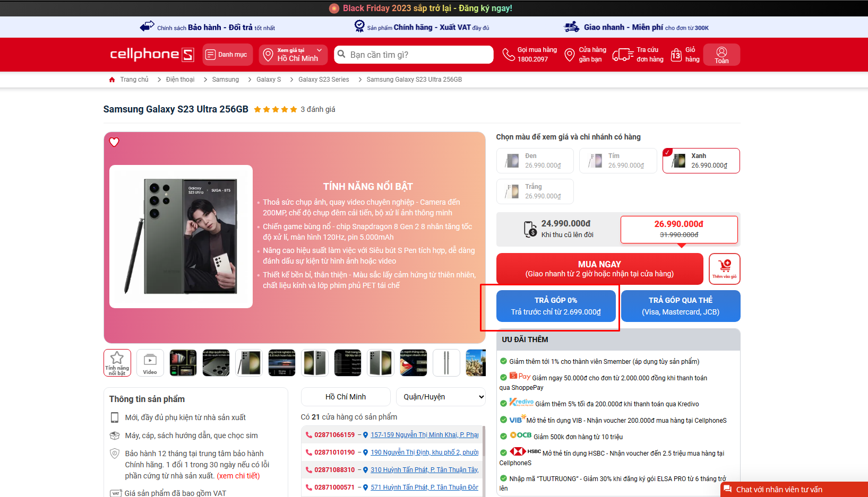Click the Trang chủ home icon

click(x=112, y=80)
